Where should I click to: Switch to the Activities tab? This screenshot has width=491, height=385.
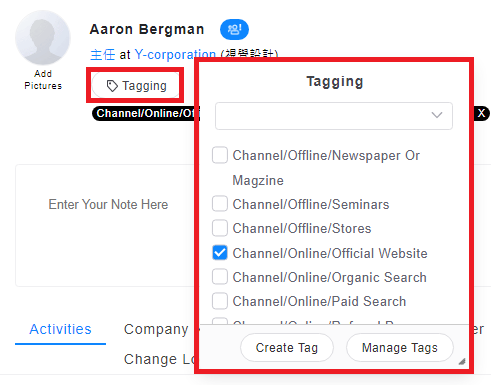tap(60, 329)
